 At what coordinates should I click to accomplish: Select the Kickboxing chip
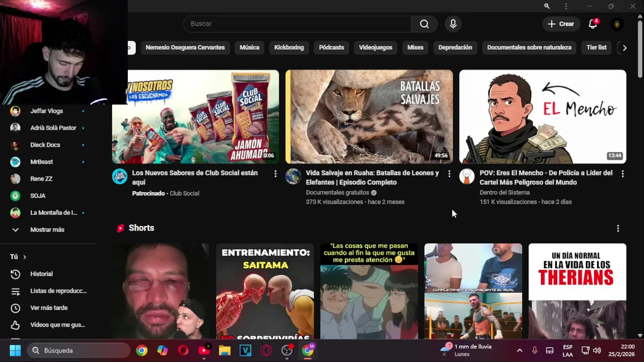pos(289,47)
